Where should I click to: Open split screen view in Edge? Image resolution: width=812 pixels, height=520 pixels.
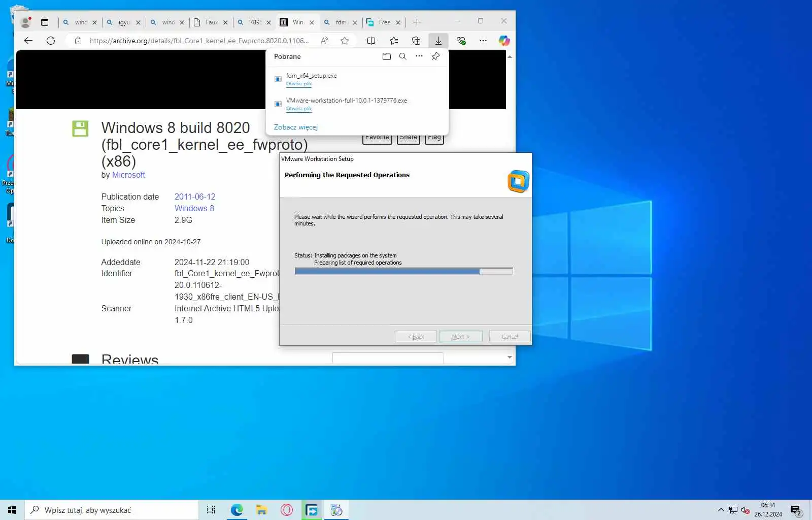[x=371, y=41]
